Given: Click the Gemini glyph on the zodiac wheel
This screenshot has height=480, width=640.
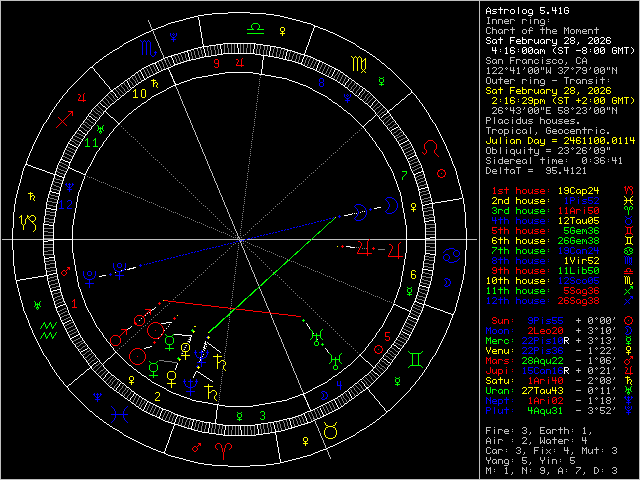Looking at the screenshot, I should click(x=416, y=360).
